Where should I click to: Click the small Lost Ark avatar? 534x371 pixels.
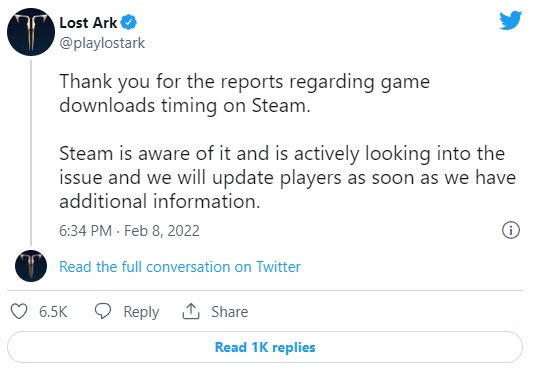coord(31,266)
